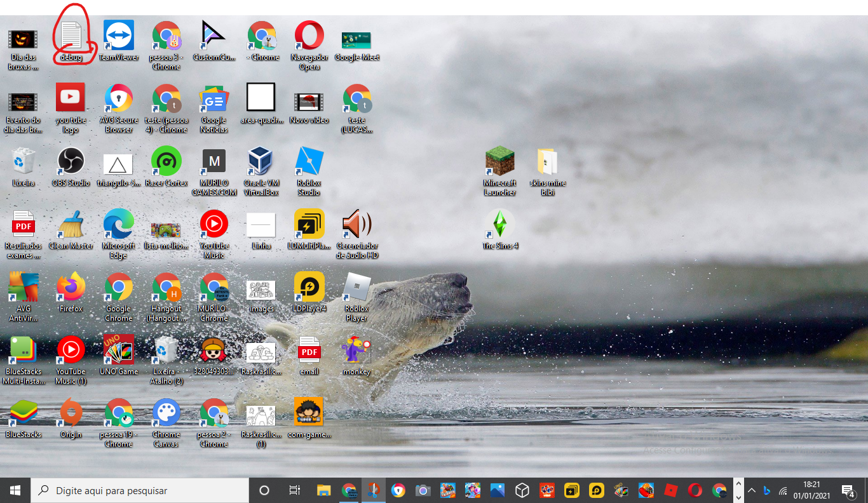Open the red Roblox icon on the taskbar
Viewport: 868px width, 503px height.
[670, 490]
